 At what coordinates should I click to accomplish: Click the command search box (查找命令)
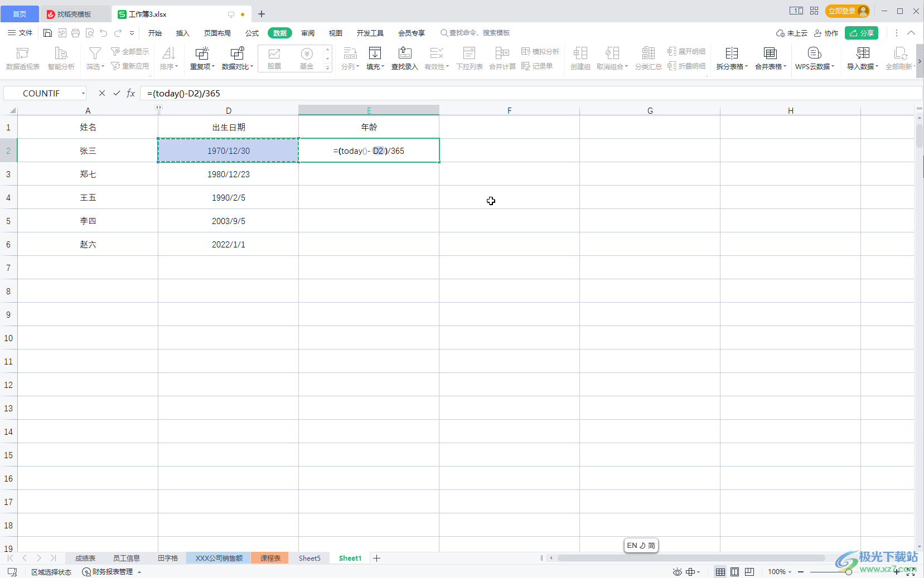[476, 33]
